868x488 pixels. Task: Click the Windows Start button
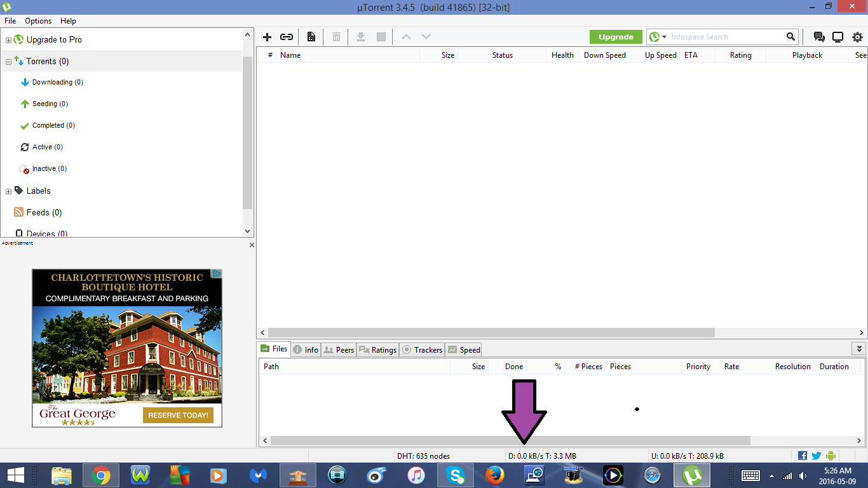[15, 475]
